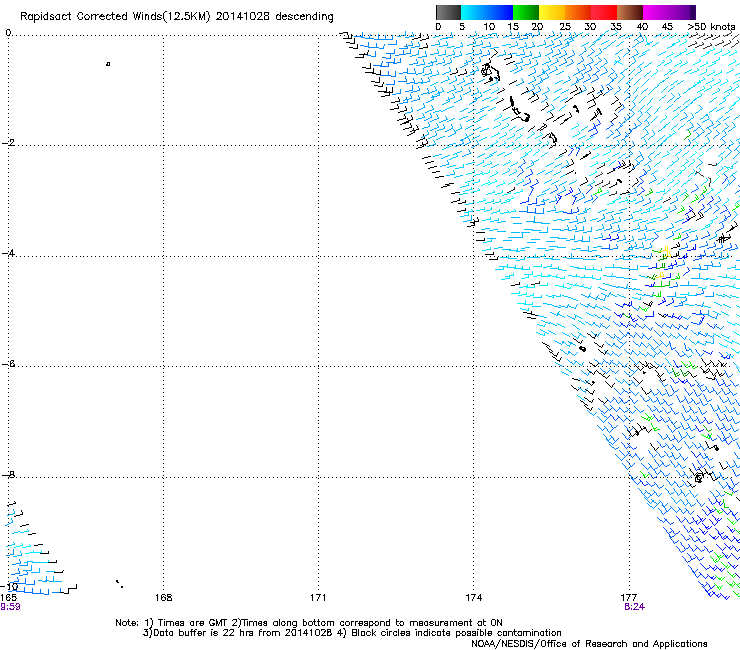Click latitude label -6

[8, 363]
